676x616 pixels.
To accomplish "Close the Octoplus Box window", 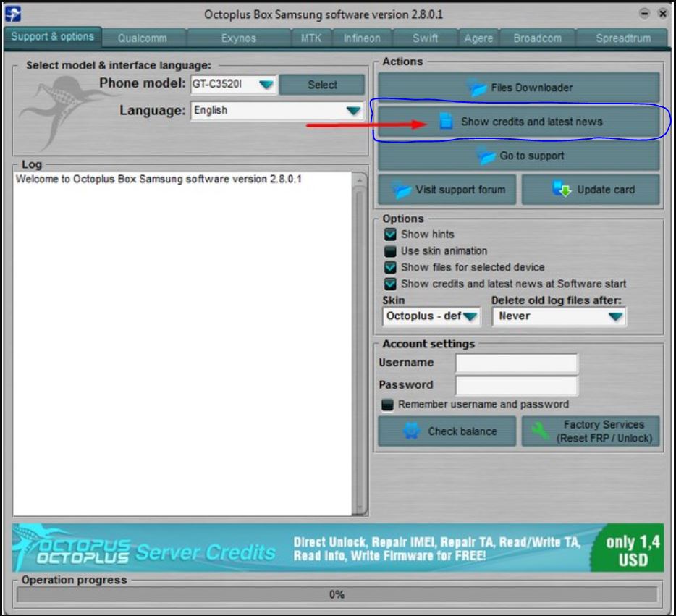I will [663, 13].
